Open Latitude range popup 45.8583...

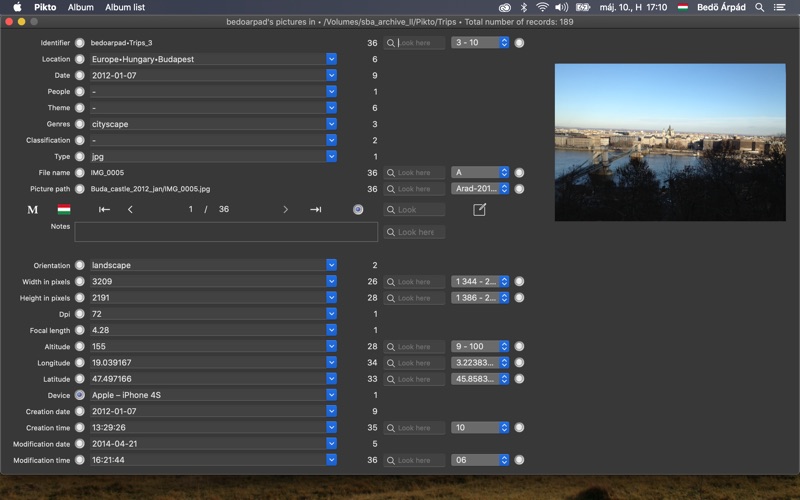coord(480,379)
